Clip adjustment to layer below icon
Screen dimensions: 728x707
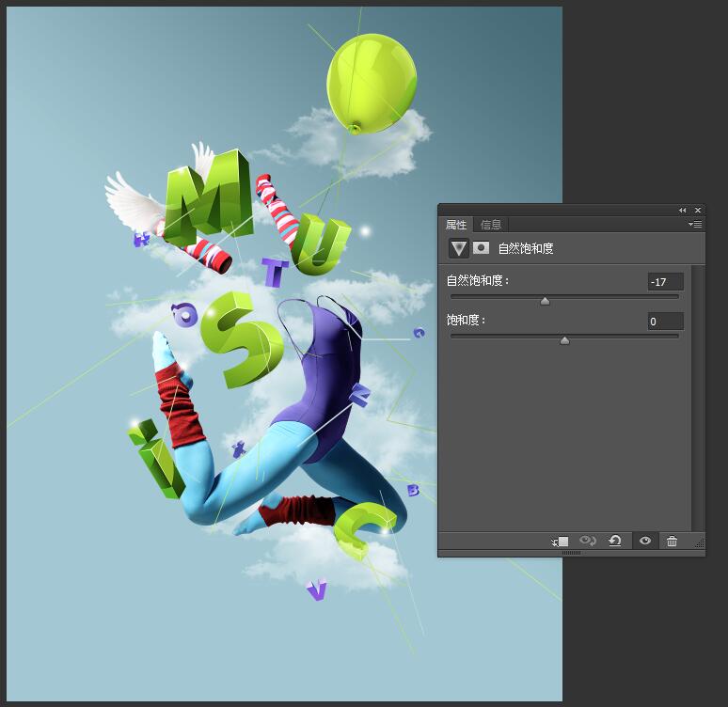560,542
